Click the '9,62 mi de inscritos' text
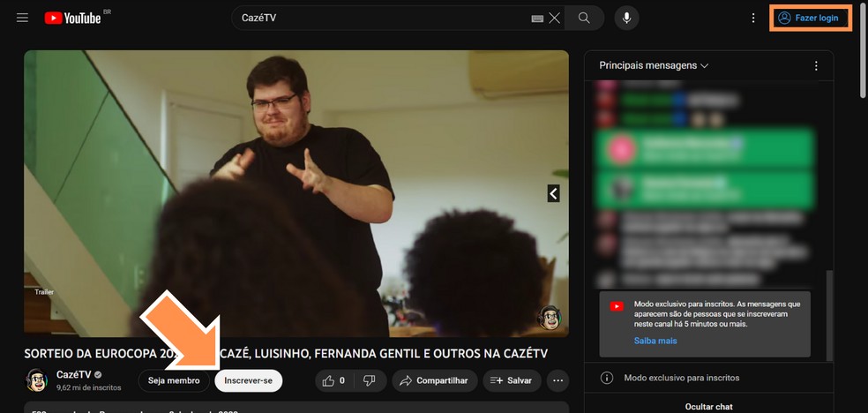Screen dimensions: 868x413 click(x=88, y=388)
